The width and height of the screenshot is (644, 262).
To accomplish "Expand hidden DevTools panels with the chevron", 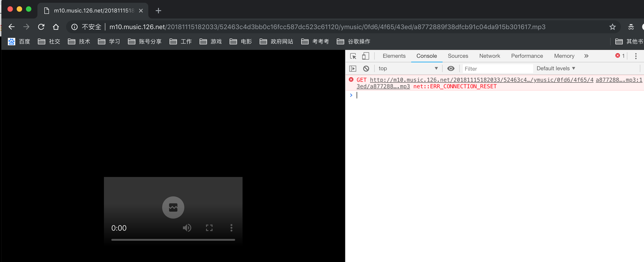I will pos(586,56).
